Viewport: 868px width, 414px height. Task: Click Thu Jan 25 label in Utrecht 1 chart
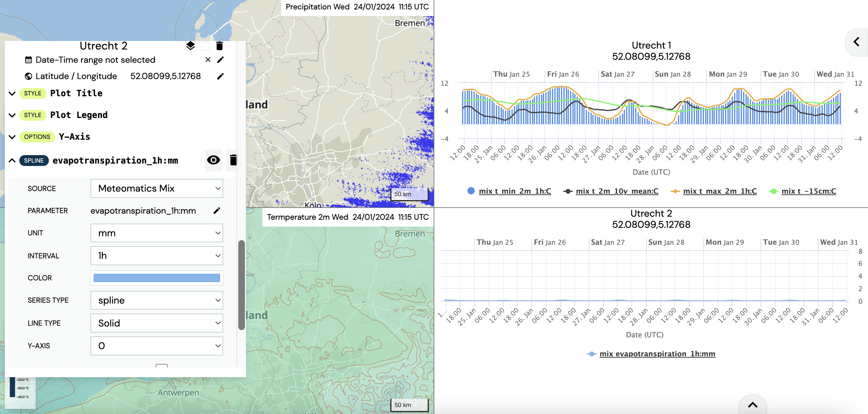tap(512, 74)
